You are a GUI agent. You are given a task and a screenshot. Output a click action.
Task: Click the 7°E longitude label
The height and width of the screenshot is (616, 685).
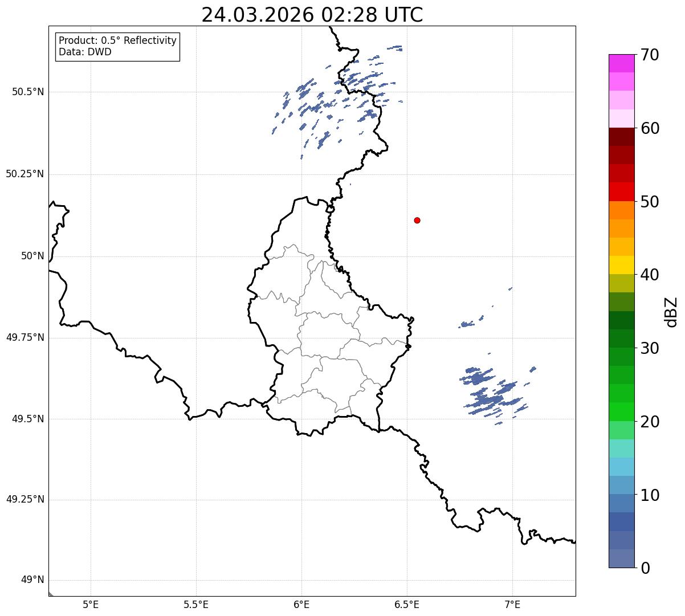(x=512, y=605)
